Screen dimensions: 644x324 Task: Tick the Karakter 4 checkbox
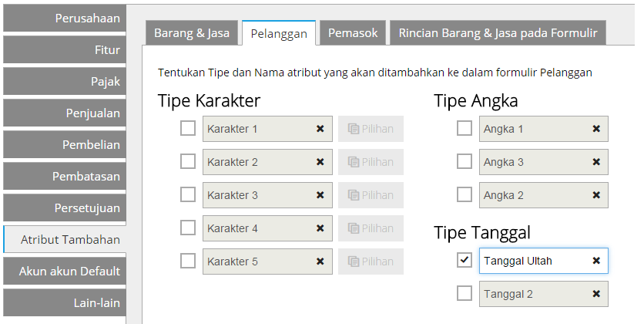pos(188,228)
